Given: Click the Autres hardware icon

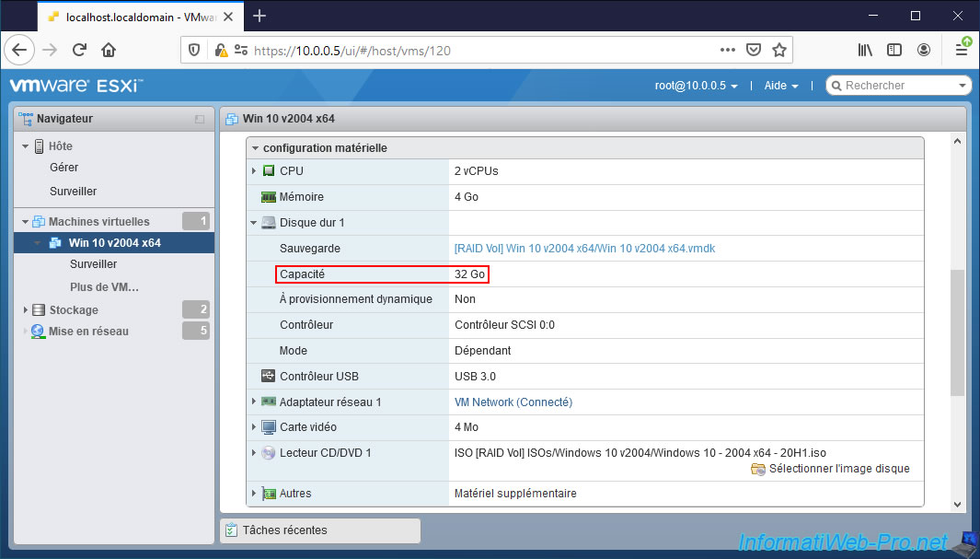Looking at the screenshot, I should pos(270,494).
